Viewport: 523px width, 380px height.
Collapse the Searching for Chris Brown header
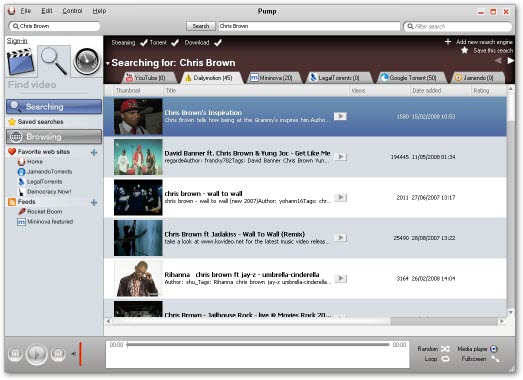pyautogui.click(x=108, y=63)
